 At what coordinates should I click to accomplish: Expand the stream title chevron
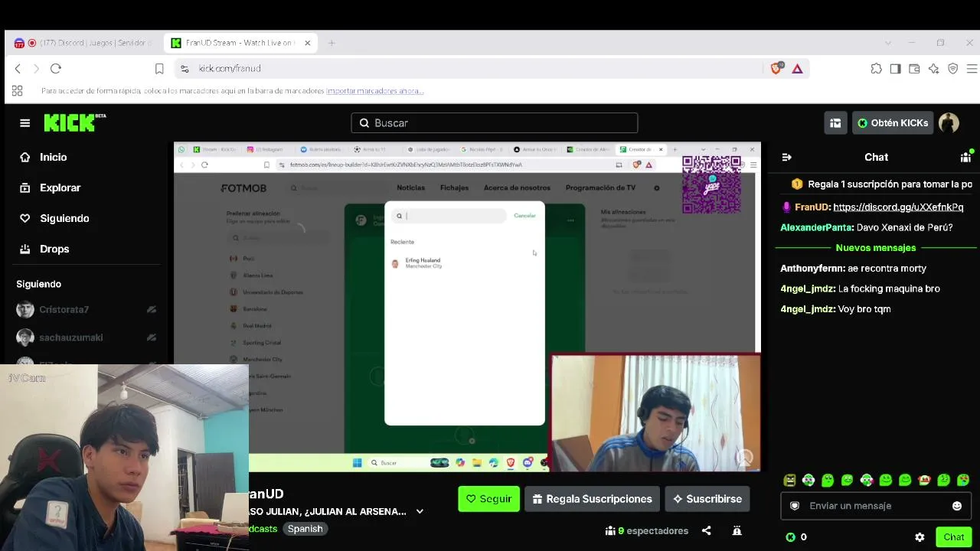click(x=420, y=512)
